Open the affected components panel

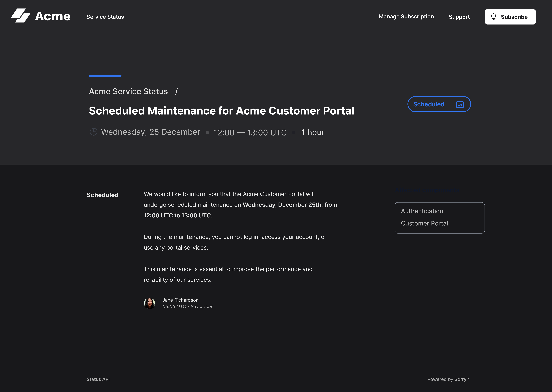click(439, 217)
